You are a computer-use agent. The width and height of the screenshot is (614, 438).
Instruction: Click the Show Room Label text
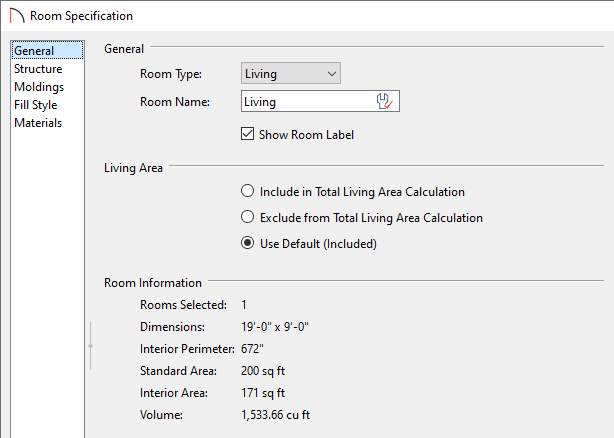(x=307, y=135)
